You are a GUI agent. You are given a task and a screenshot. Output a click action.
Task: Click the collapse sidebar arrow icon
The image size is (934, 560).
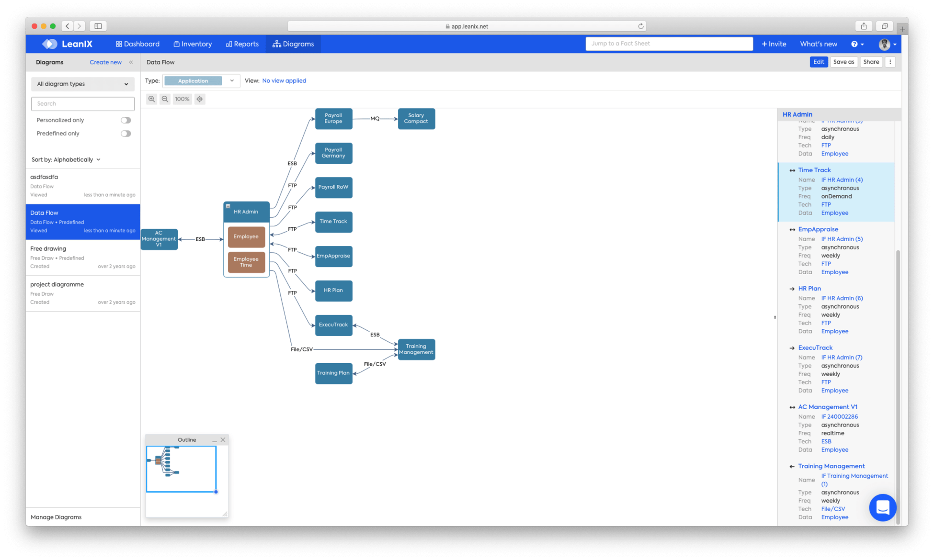(131, 62)
